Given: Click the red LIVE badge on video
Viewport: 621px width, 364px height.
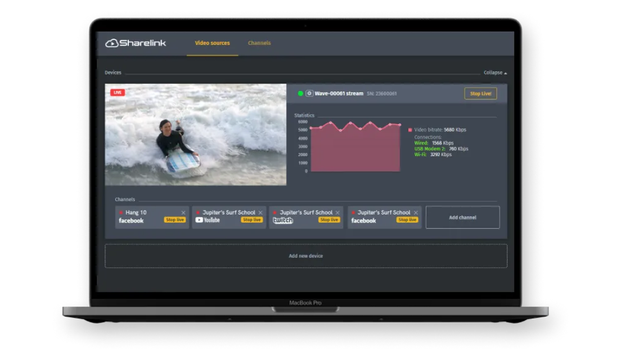Looking at the screenshot, I should pos(118,92).
